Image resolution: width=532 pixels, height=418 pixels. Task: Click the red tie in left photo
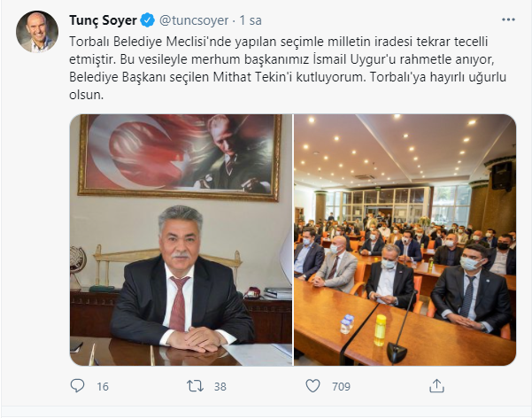click(179, 304)
